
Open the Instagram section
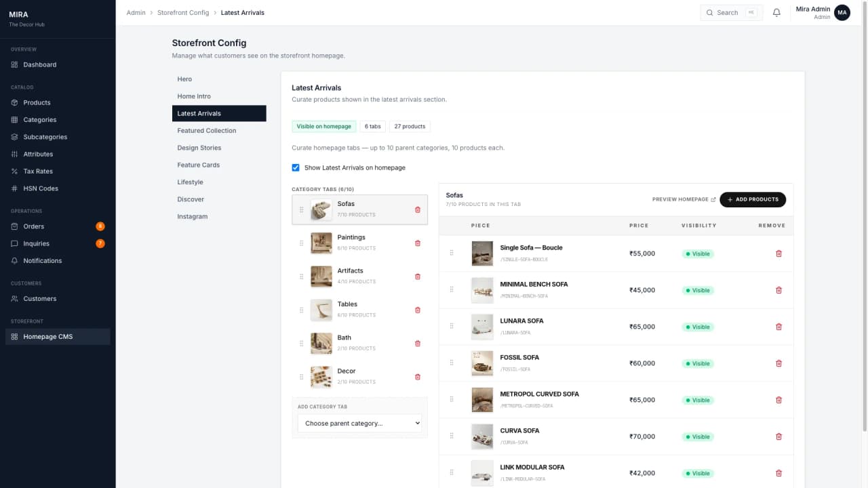(x=219, y=217)
